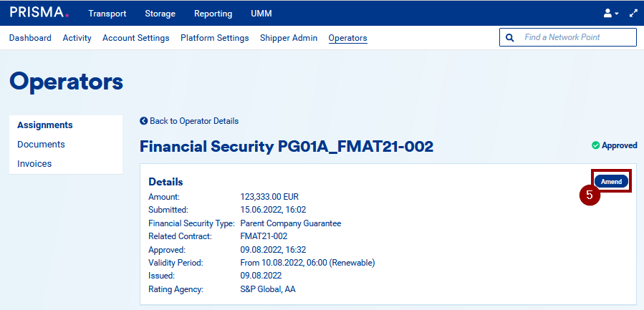Go to the Dashboard tab
Image resolution: width=644 pixels, height=310 pixels.
click(30, 38)
